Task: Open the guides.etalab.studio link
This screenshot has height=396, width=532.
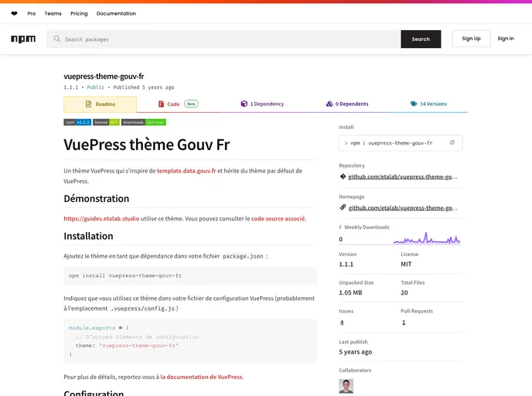Action: point(101,219)
